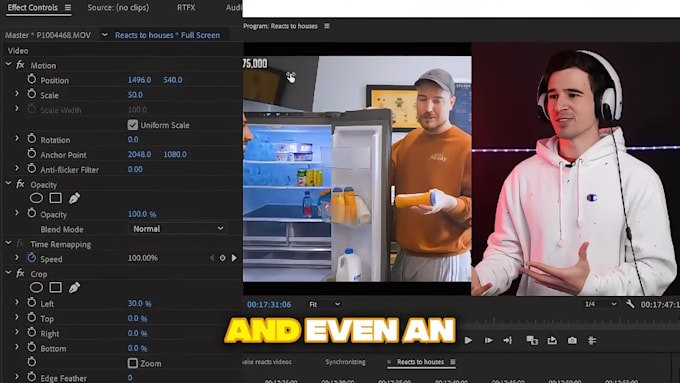Go to the Out point
The width and height of the screenshot is (680, 383).
[x=508, y=340]
